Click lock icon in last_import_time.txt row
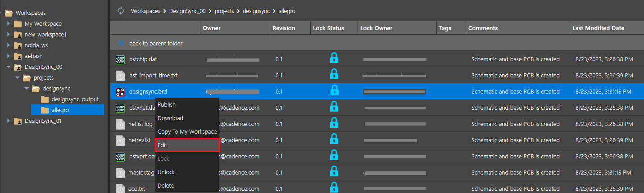644x193 pixels. point(334,74)
